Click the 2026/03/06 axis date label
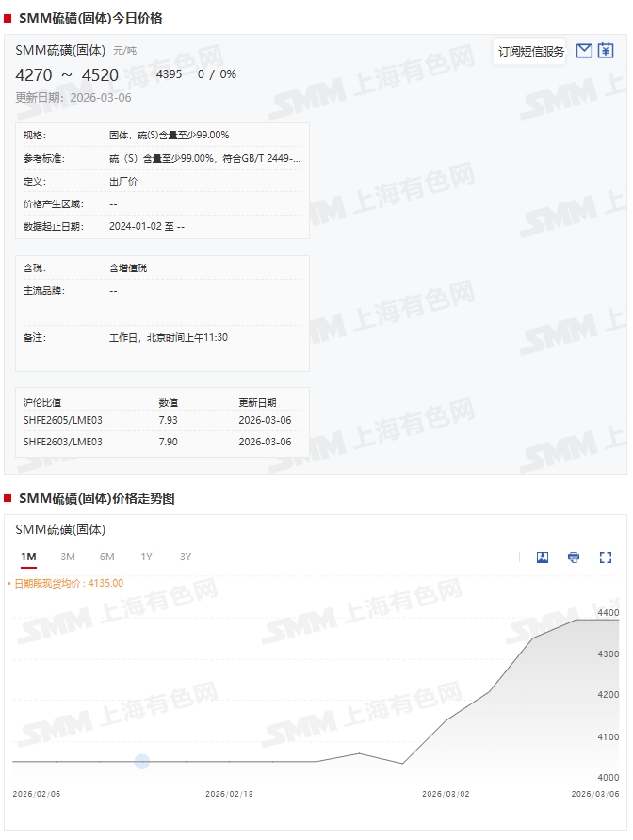This screenshot has height=840, width=633. (x=595, y=794)
